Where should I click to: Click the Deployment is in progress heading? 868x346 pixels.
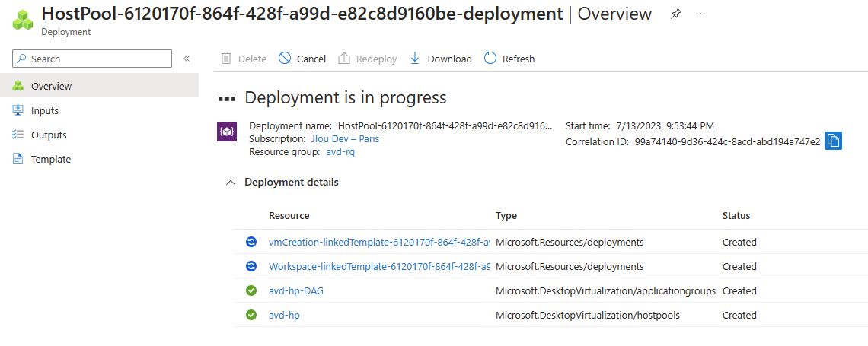[346, 98]
